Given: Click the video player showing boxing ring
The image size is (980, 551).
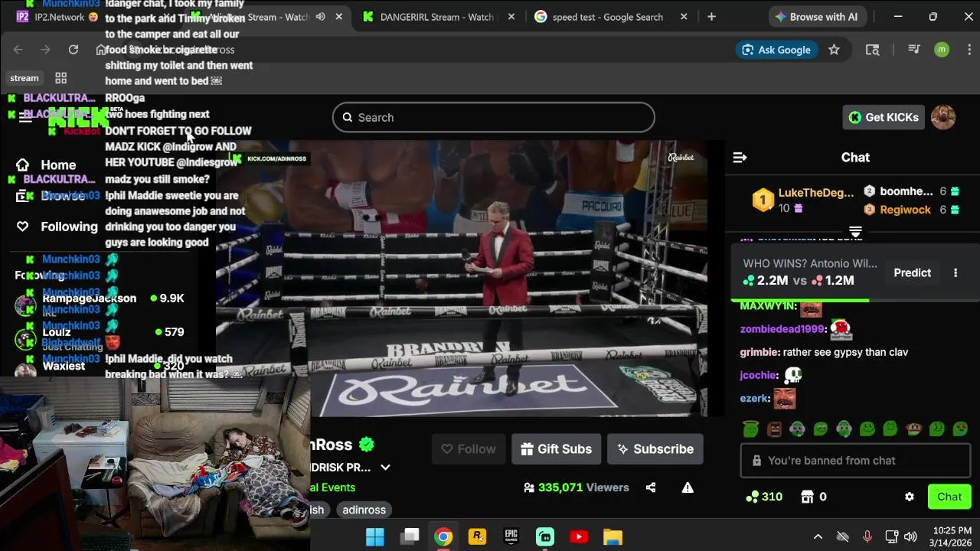Looking at the screenshot, I should click(x=461, y=279).
